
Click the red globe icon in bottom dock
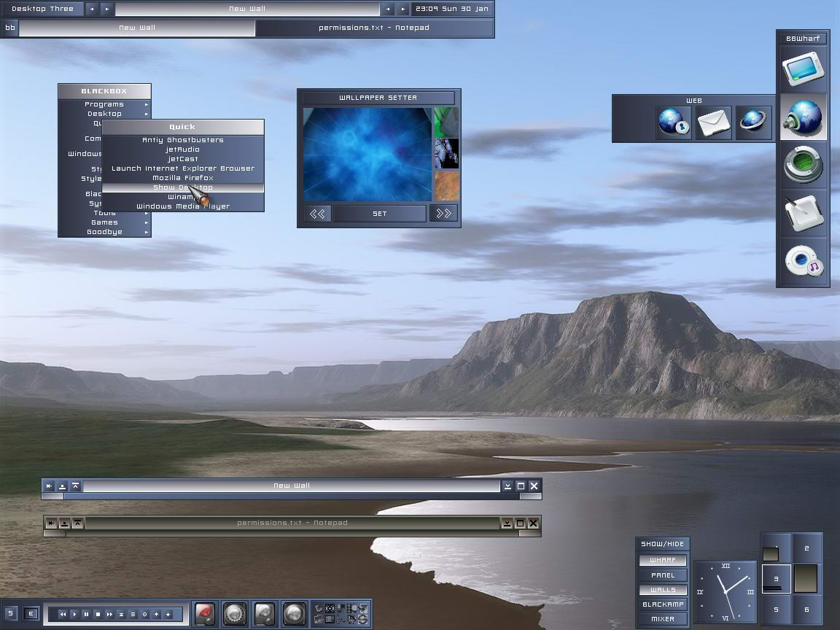click(205, 614)
